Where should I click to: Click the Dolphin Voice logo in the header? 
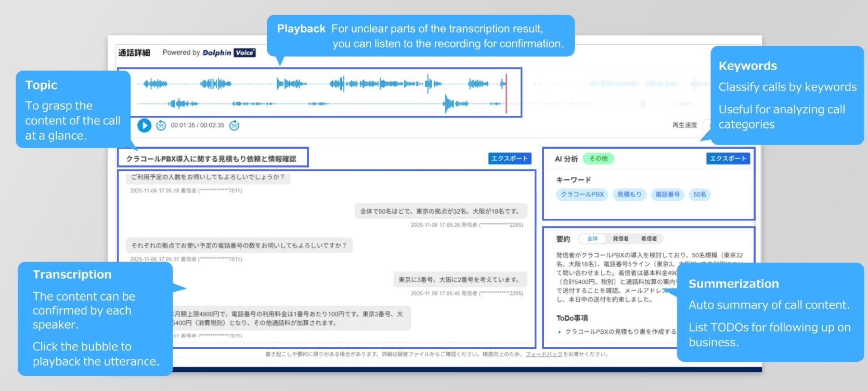pyautogui.click(x=229, y=53)
